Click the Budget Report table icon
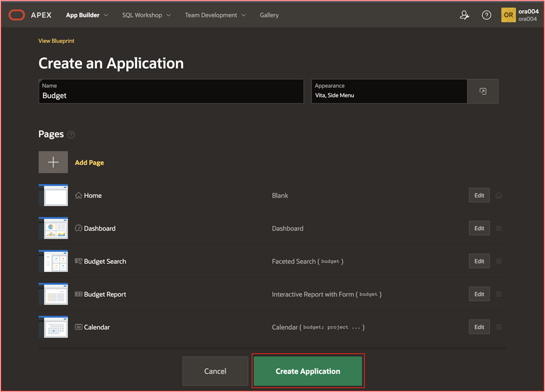The image size is (545, 392). click(x=78, y=294)
